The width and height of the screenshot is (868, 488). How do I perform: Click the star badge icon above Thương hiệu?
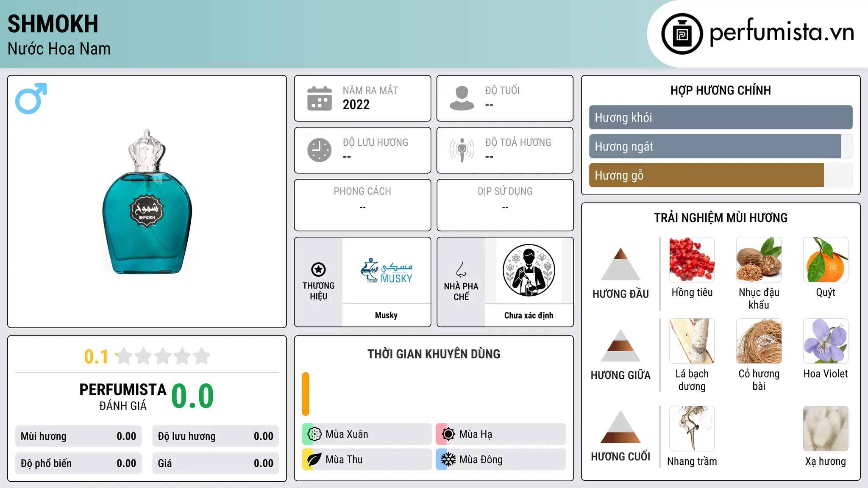click(x=318, y=269)
